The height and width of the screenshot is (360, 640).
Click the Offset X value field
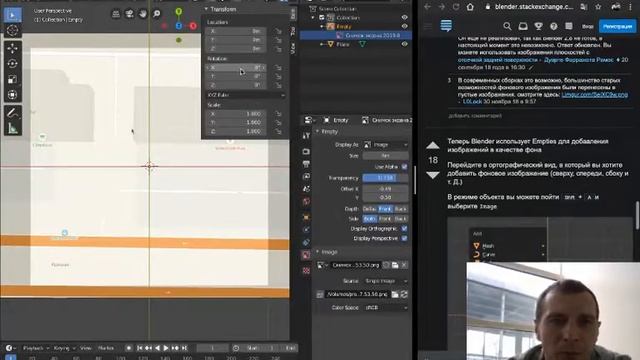[385, 189]
